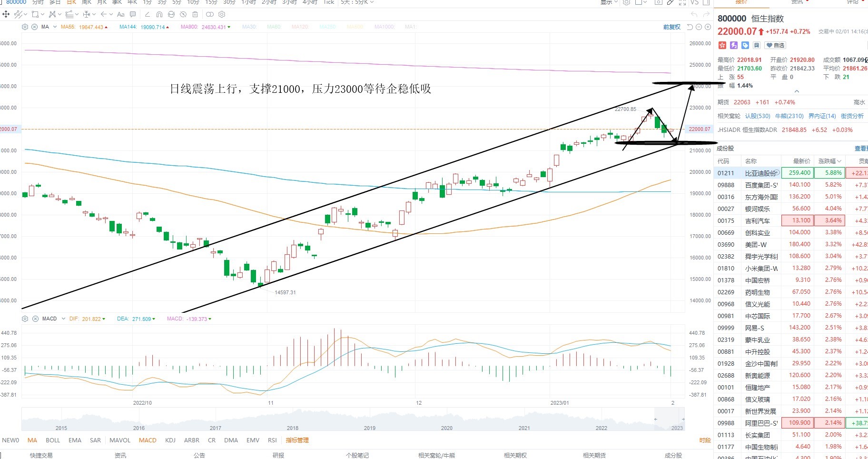
Task: Open drawing toolbar settings gear
Action: click(222, 14)
